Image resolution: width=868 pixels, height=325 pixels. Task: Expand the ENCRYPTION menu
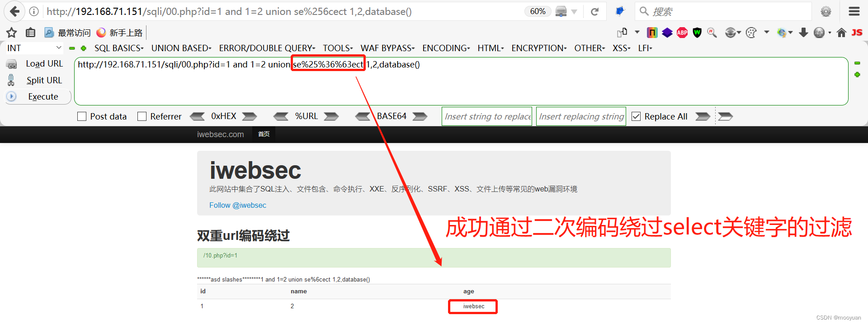pyautogui.click(x=539, y=48)
